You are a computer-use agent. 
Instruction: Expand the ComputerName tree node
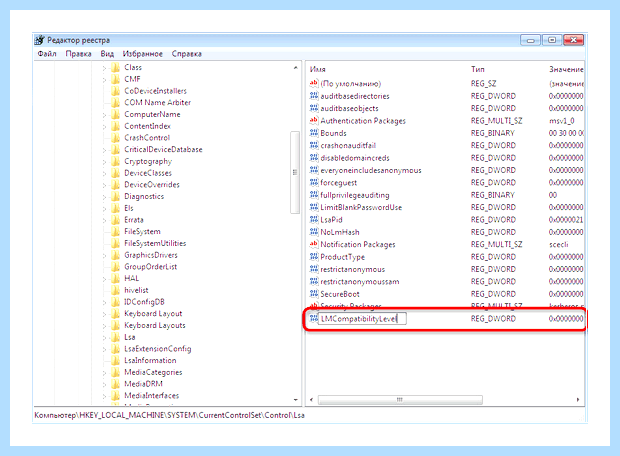click(104, 115)
